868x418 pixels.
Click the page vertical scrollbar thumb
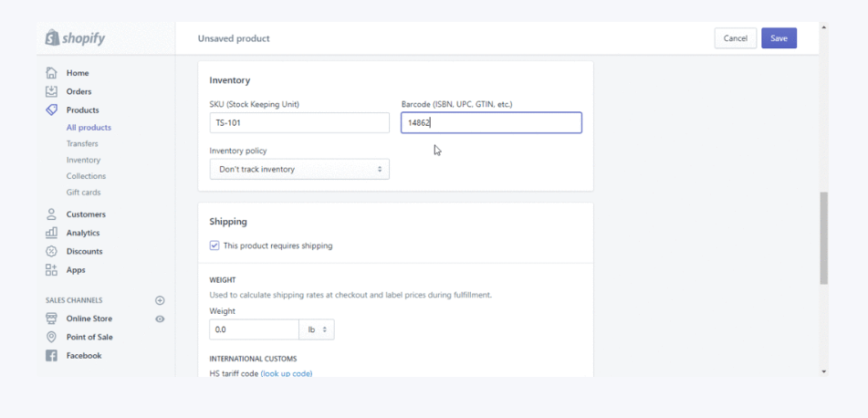[x=823, y=237]
